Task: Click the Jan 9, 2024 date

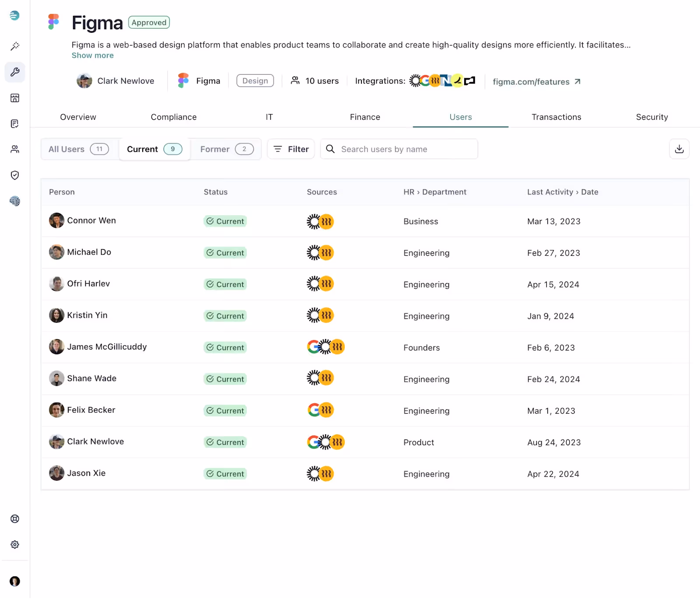Action: point(550,316)
